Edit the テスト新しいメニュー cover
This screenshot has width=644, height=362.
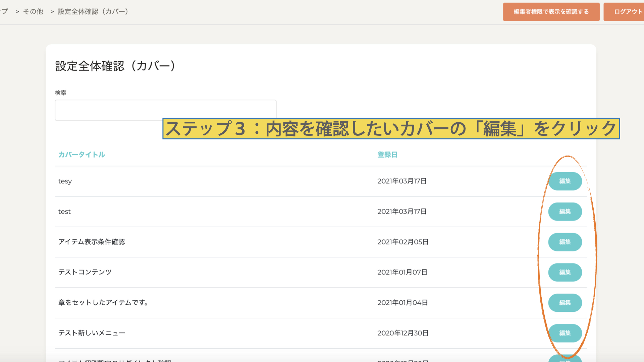point(565,333)
